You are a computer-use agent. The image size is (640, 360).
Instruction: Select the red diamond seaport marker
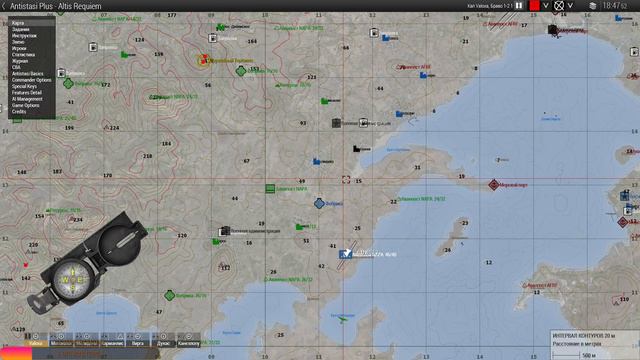point(494,184)
